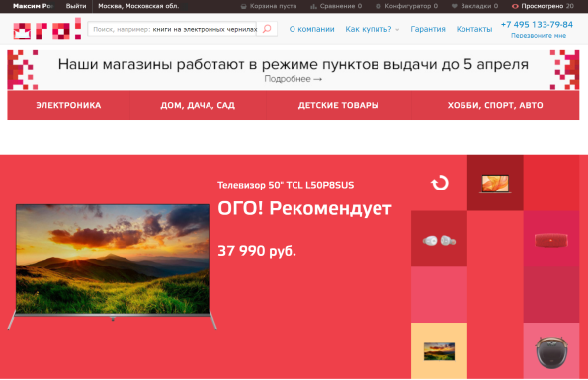Open the Детские товары category
The height and width of the screenshot is (380, 588).
(339, 105)
